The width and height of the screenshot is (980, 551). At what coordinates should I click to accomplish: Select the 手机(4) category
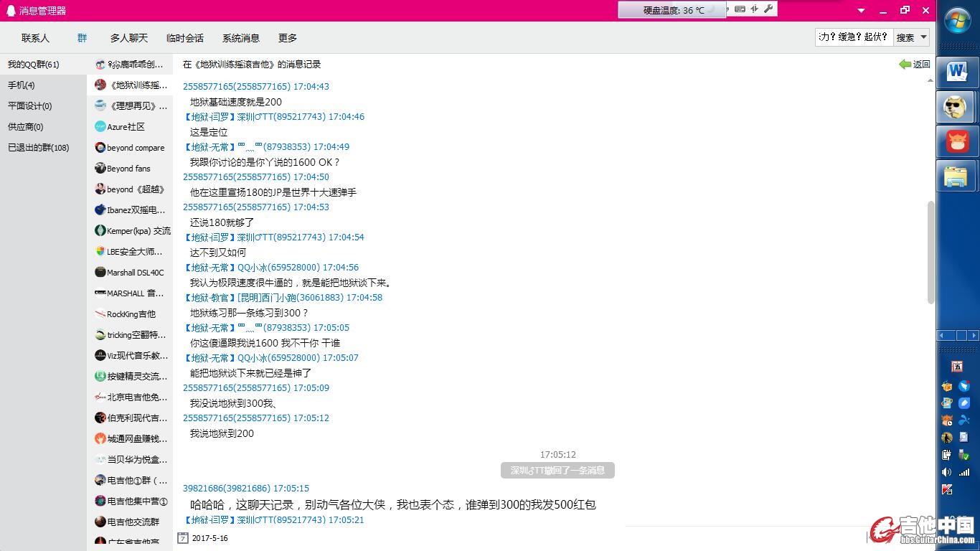44,85
